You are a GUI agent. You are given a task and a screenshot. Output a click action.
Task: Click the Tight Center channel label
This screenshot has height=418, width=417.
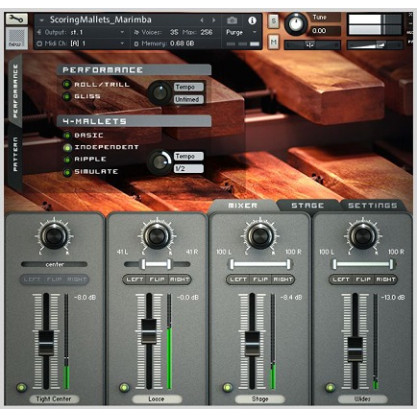tap(54, 399)
